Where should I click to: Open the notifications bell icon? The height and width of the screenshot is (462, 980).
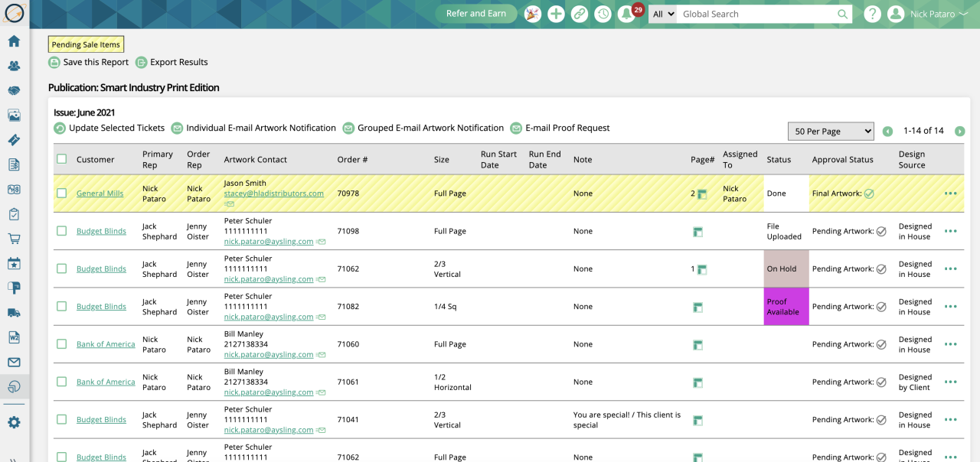click(x=626, y=14)
